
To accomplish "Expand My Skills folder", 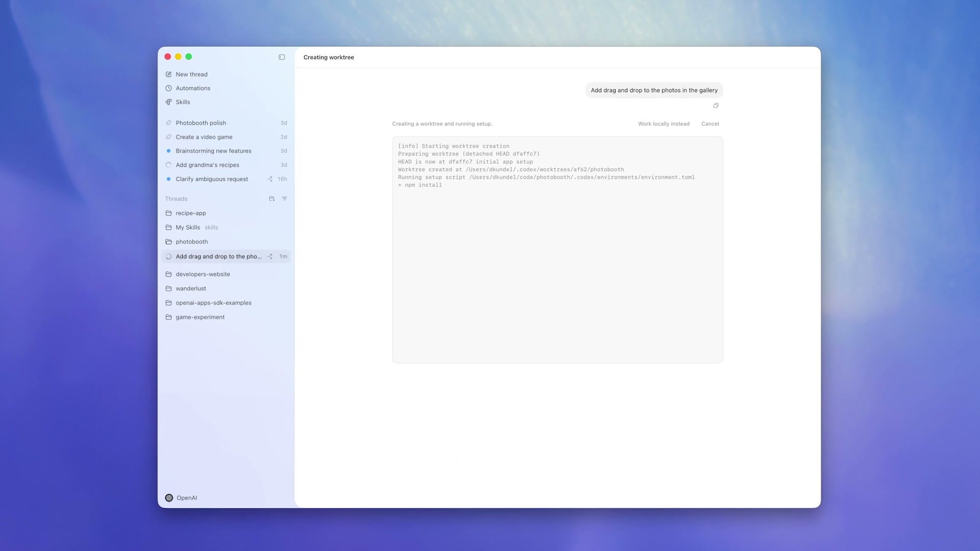I will tap(226, 228).
